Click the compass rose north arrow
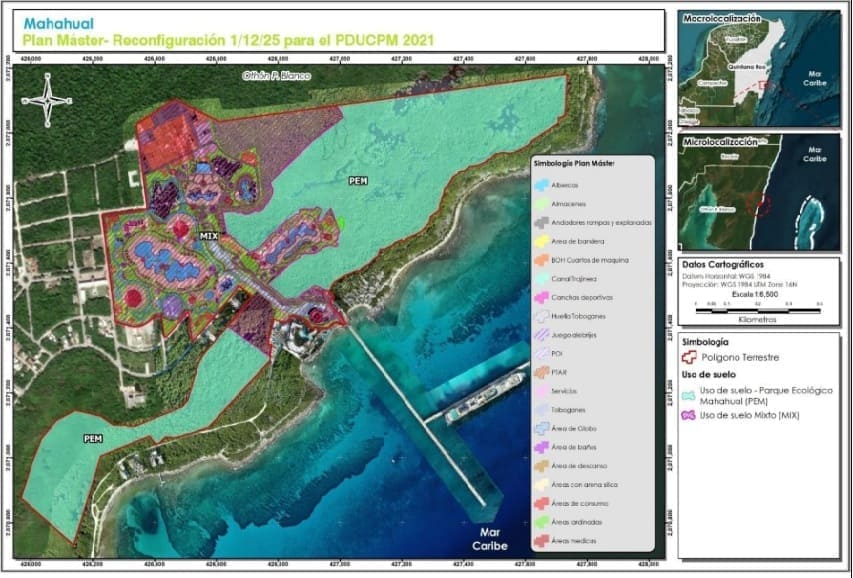853x578 pixels. coord(49,98)
